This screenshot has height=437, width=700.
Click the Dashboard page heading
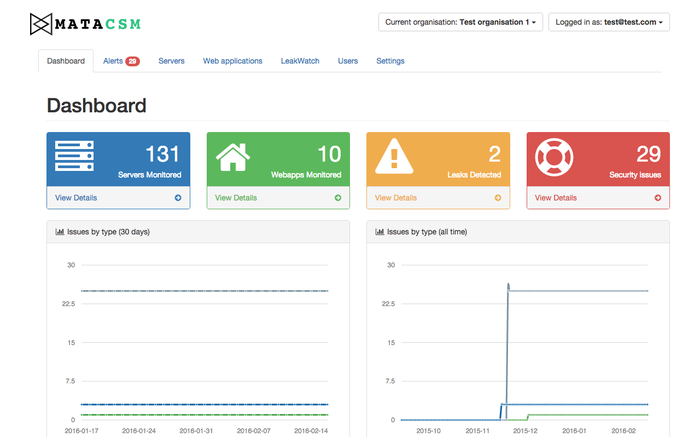click(96, 106)
